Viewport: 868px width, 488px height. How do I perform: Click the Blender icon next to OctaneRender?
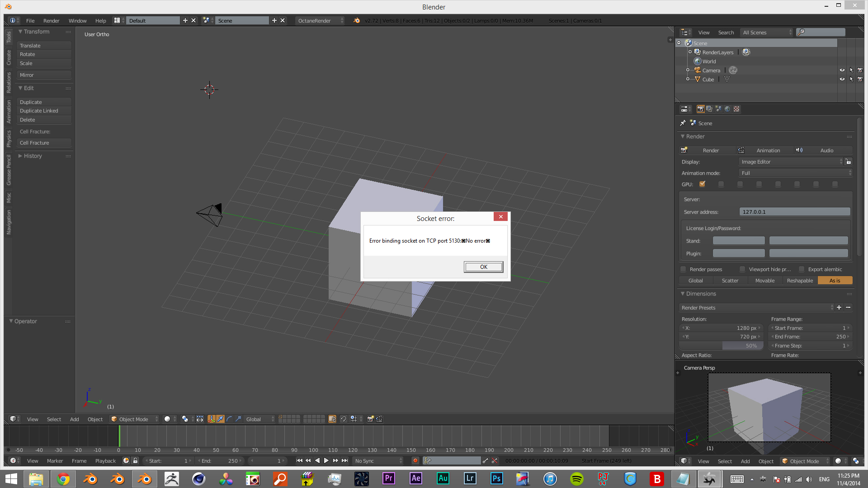coord(357,20)
